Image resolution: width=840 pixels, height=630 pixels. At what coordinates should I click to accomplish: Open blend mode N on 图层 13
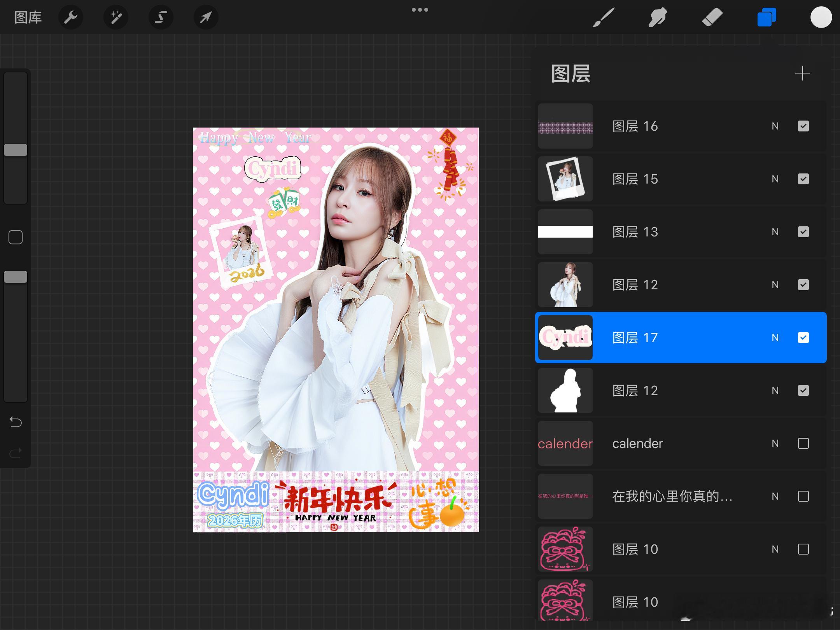click(x=775, y=232)
